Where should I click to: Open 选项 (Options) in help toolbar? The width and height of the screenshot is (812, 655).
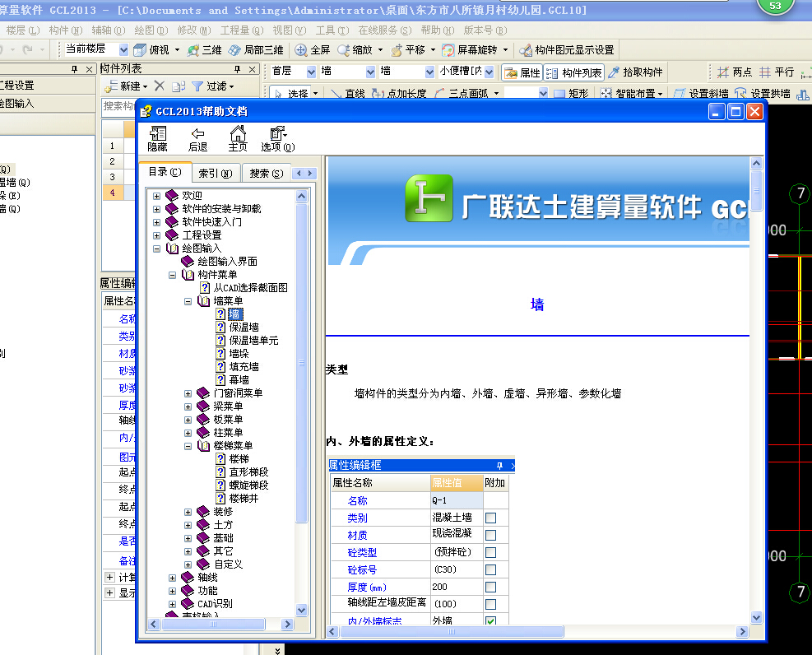278,139
